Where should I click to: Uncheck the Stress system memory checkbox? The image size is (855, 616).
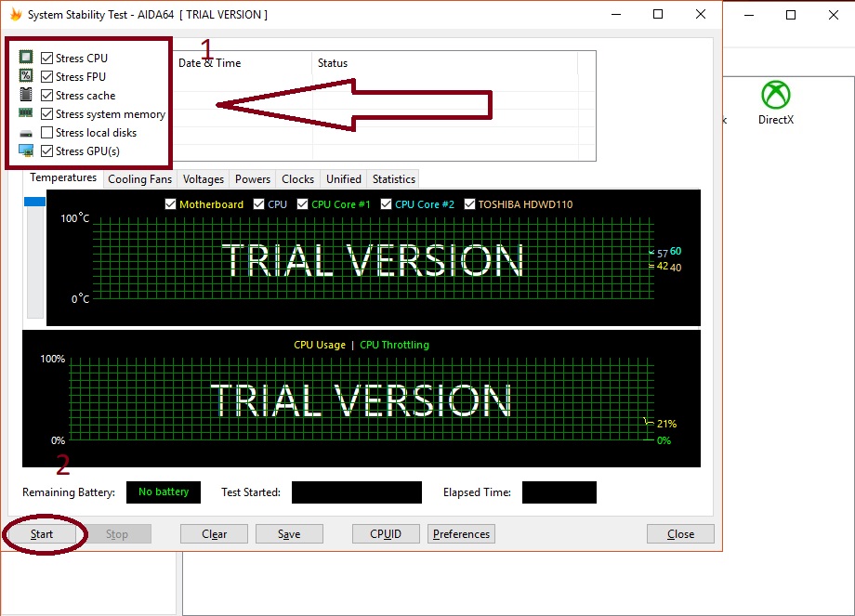click(46, 114)
